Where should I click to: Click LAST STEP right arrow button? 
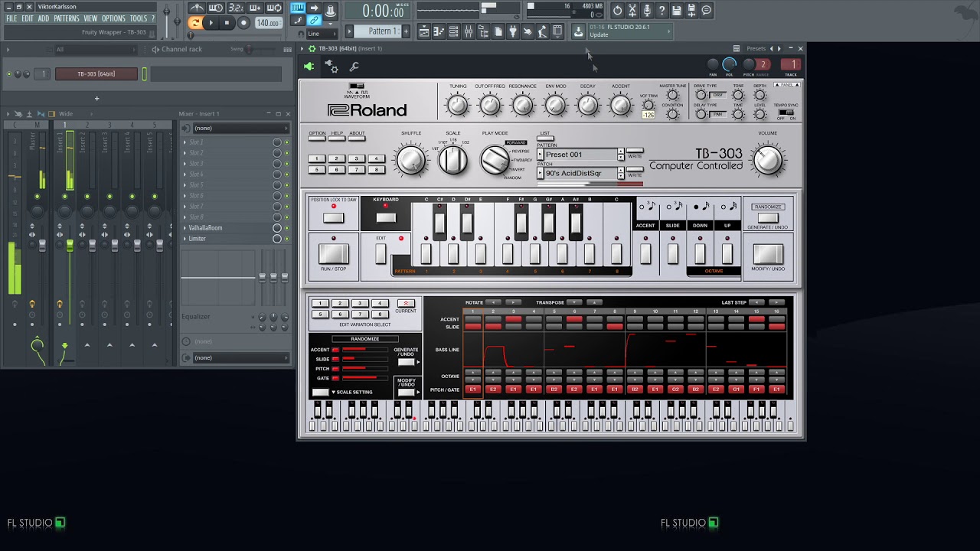(x=776, y=302)
